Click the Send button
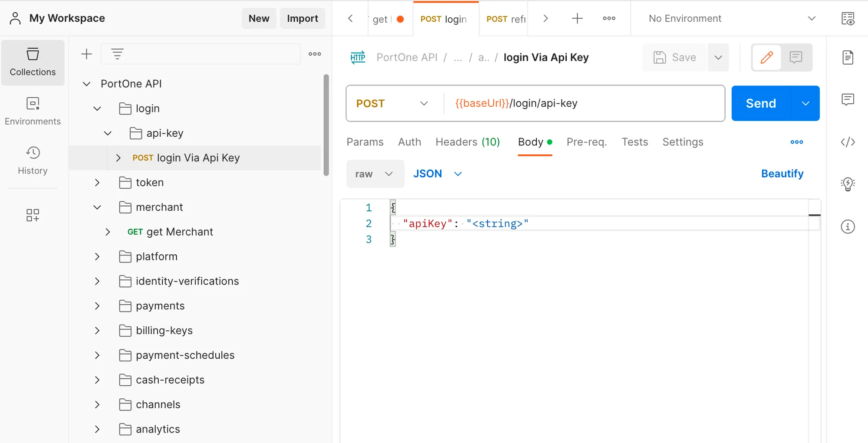Screen dimensions: 868x443 [x=760, y=103]
